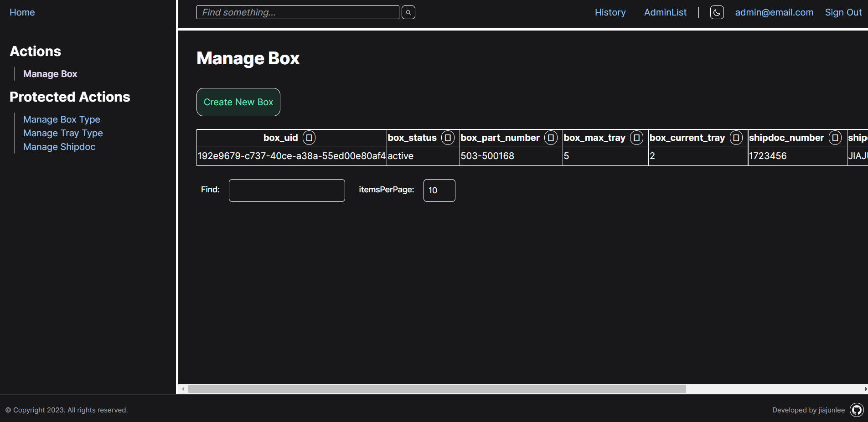Navigate to Manage Shipdoc
Image resolution: width=868 pixels, height=422 pixels.
[59, 146]
